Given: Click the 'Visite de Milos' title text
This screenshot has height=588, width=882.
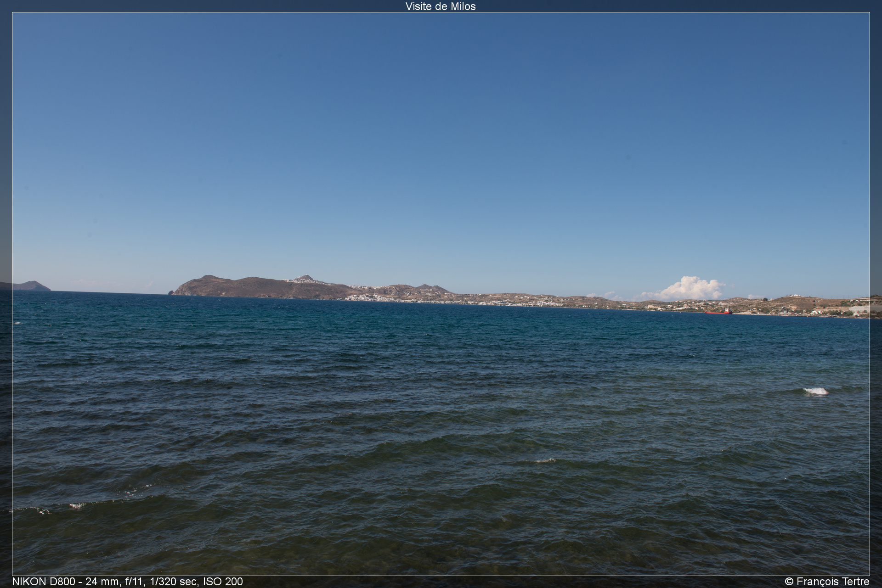Looking at the screenshot, I should click(441, 6).
